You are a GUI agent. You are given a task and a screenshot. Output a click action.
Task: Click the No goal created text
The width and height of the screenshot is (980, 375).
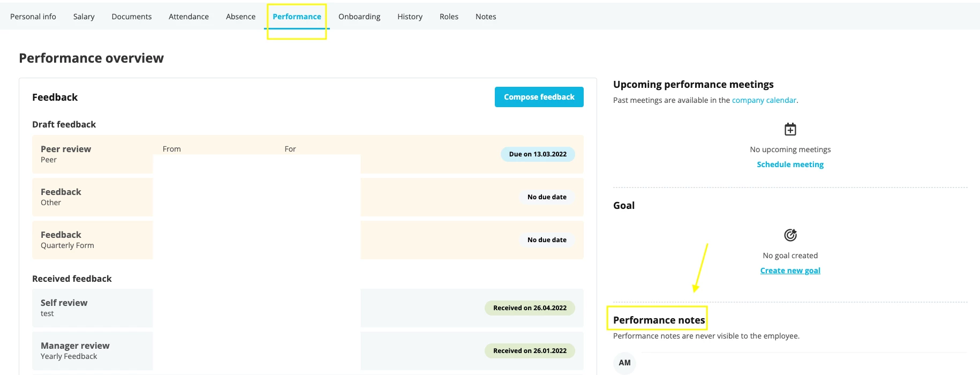(790, 256)
